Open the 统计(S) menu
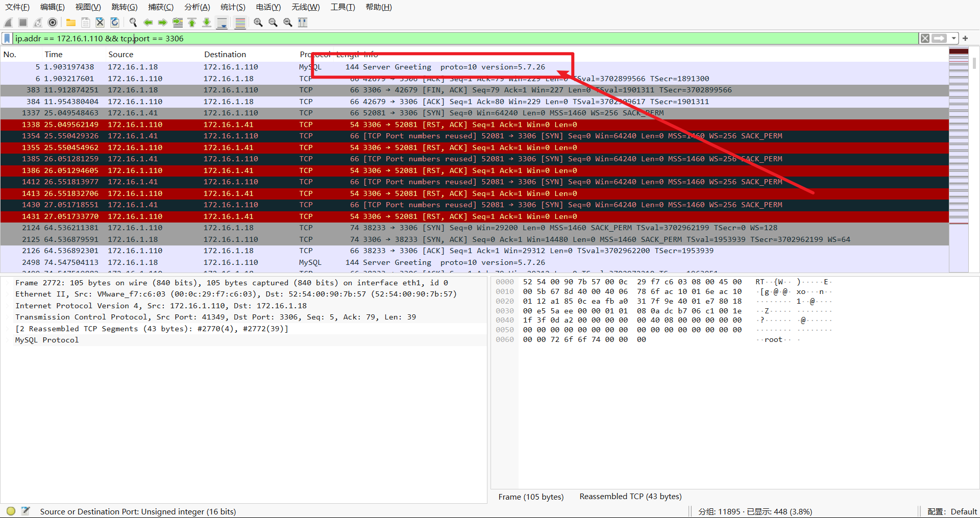This screenshot has width=980, height=518. pyautogui.click(x=233, y=7)
